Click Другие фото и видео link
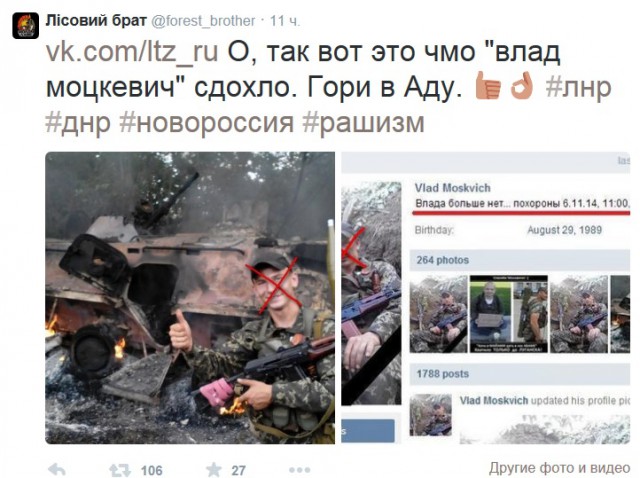 click(560, 468)
